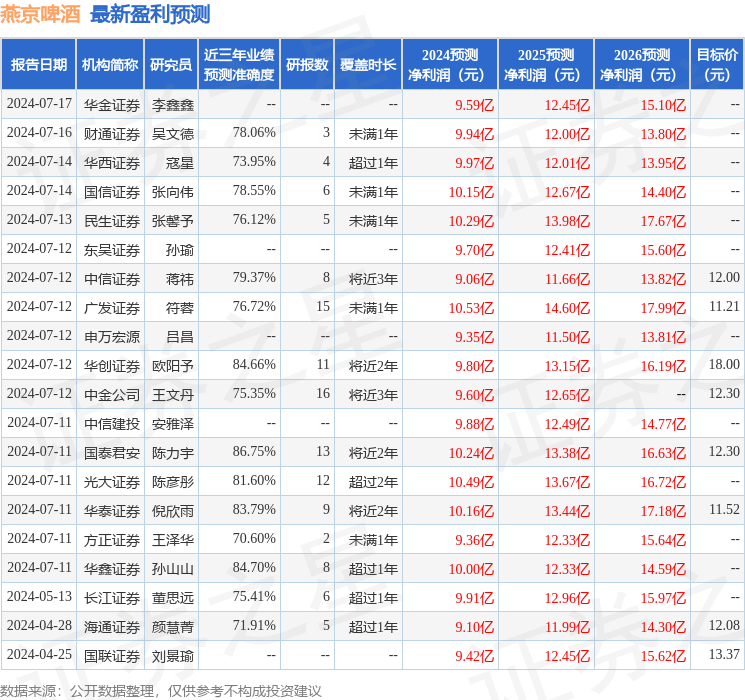Click the 最新盈利预测 heading

click(150, 14)
